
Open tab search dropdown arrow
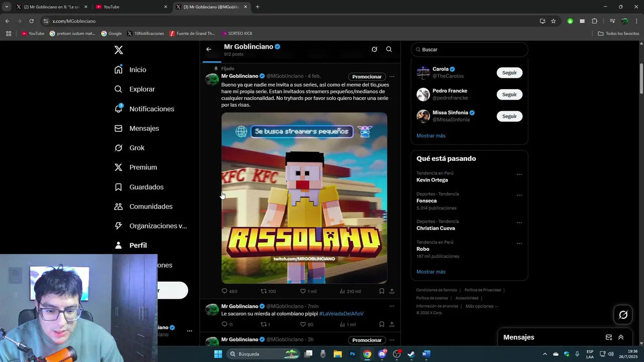pos(7,7)
